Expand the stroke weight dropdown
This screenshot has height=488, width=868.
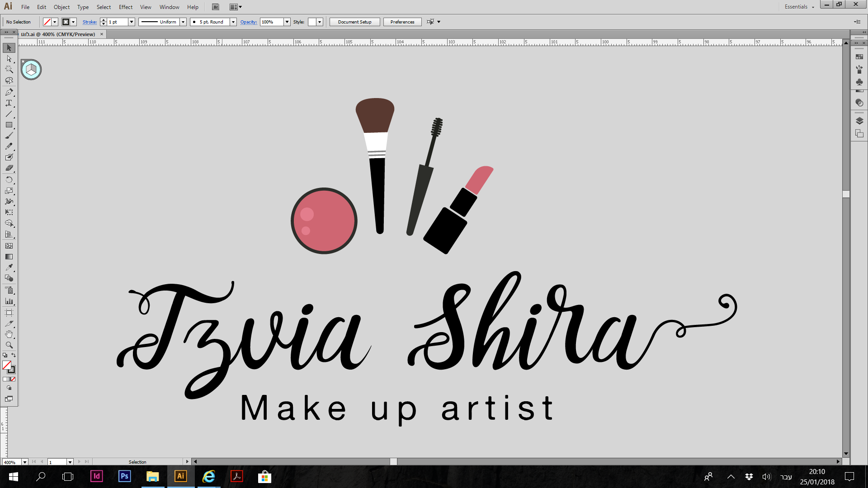[132, 22]
